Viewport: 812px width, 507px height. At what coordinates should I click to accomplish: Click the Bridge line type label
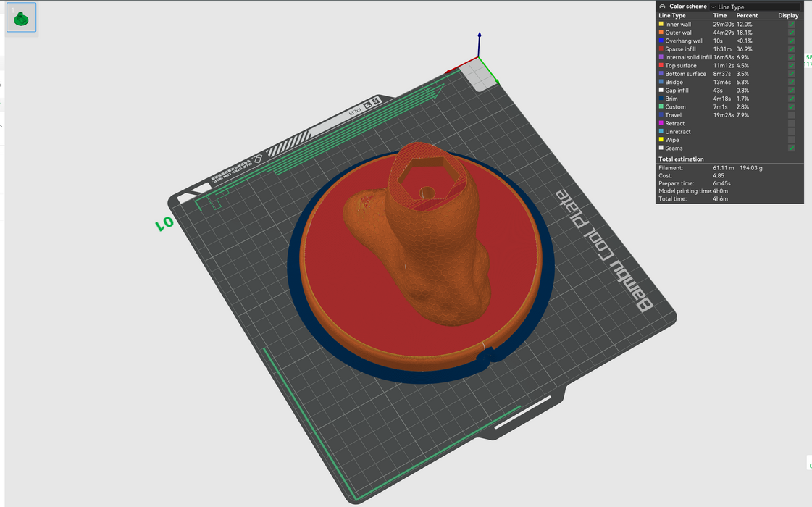click(674, 83)
